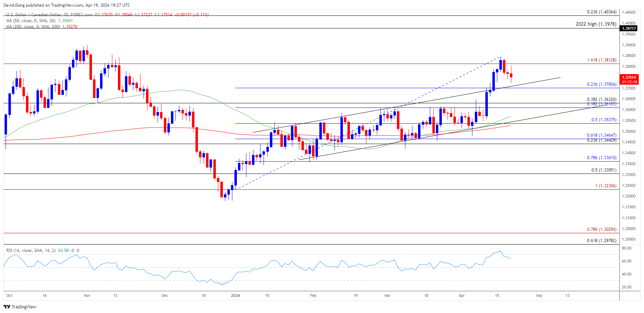Click the 1.32000 price axis tick
Viewport: 644px width, 313px height.
[629, 196]
